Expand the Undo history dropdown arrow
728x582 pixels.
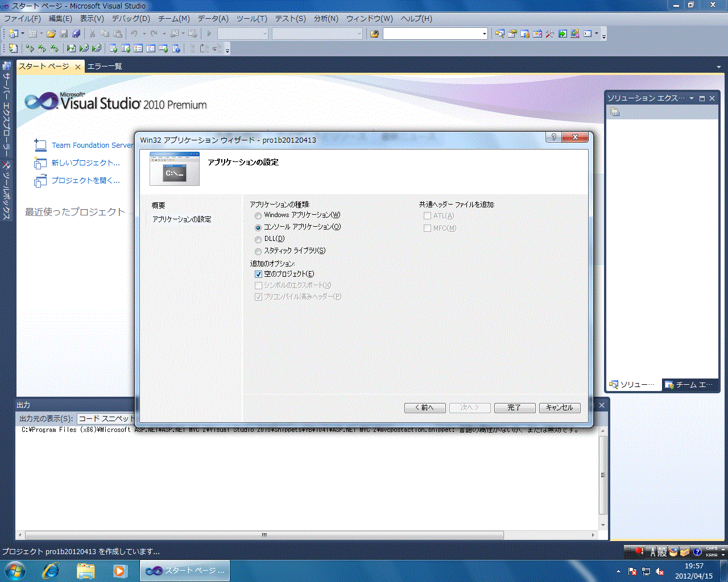click(144, 34)
